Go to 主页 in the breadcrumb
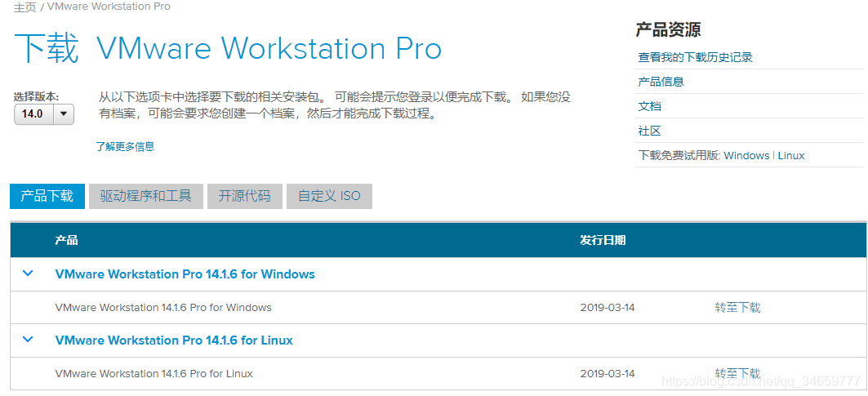The height and width of the screenshot is (396, 868). pos(25,7)
